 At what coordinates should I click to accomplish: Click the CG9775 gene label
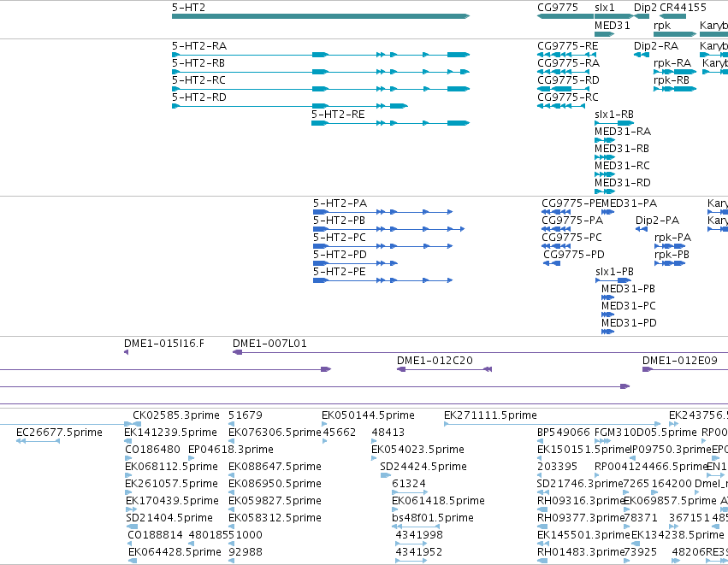coord(557,8)
